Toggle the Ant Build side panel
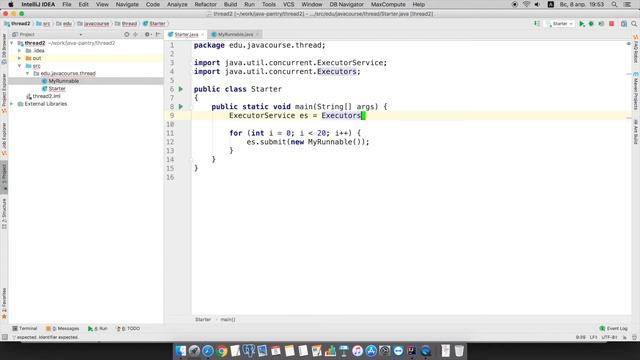Screen dimensions: 640x360 tap(636, 131)
